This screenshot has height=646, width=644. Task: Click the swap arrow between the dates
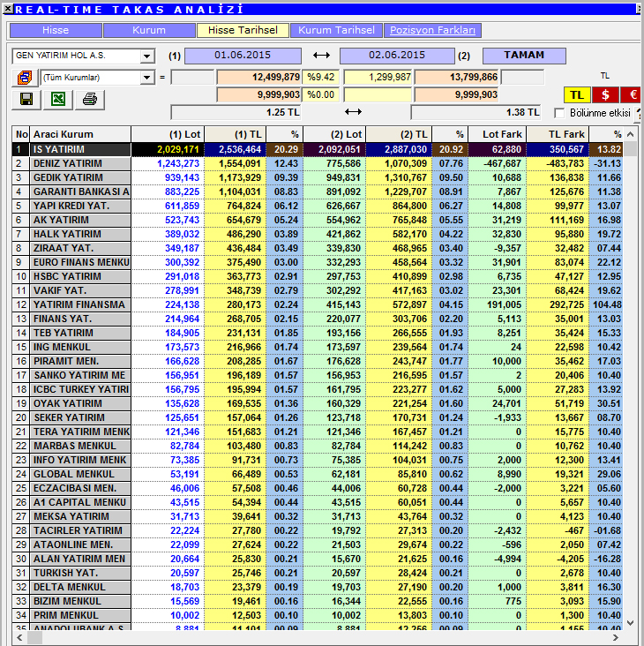[x=321, y=56]
